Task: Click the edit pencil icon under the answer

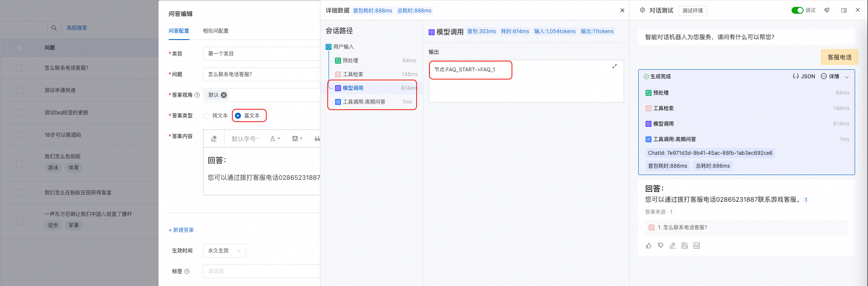Action: click(673, 246)
